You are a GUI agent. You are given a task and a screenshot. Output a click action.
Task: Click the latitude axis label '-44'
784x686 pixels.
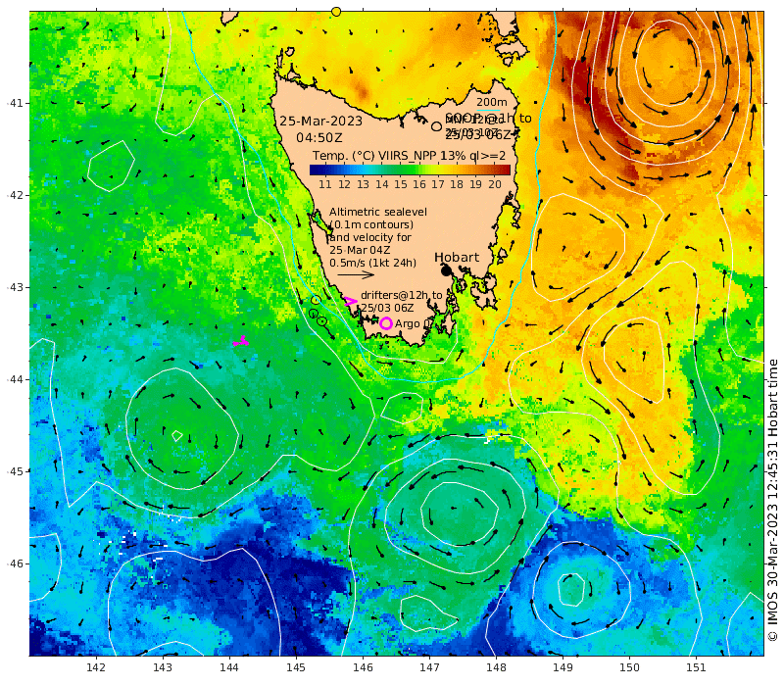tap(16, 379)
